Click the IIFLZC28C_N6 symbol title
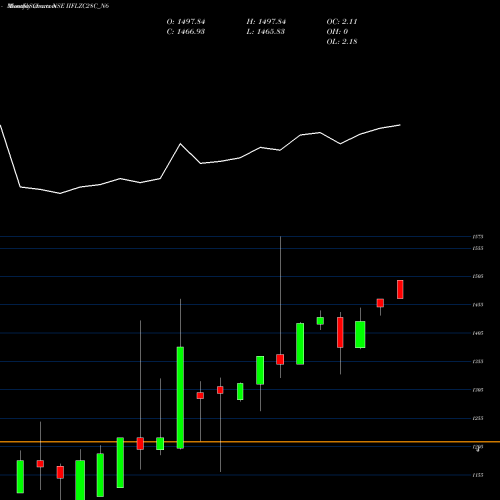 (88, 6)
